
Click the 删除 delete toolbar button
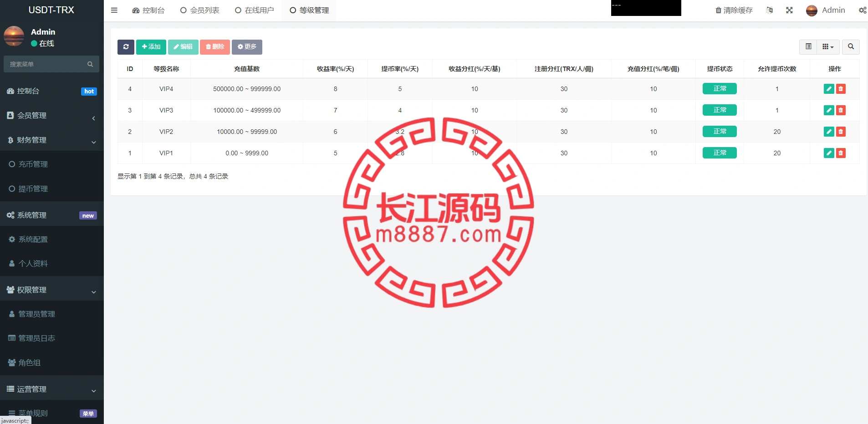click(x=215, y=47)
